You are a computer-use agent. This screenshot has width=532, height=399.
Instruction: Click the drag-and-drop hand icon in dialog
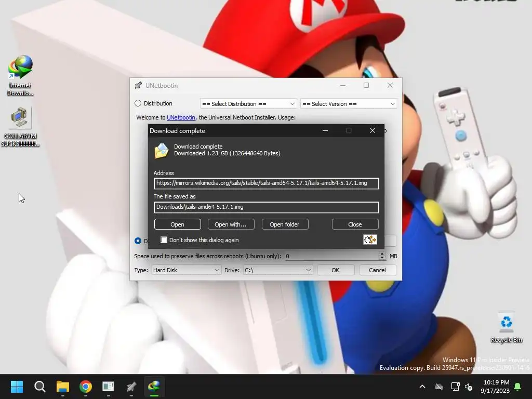point(370,240)
